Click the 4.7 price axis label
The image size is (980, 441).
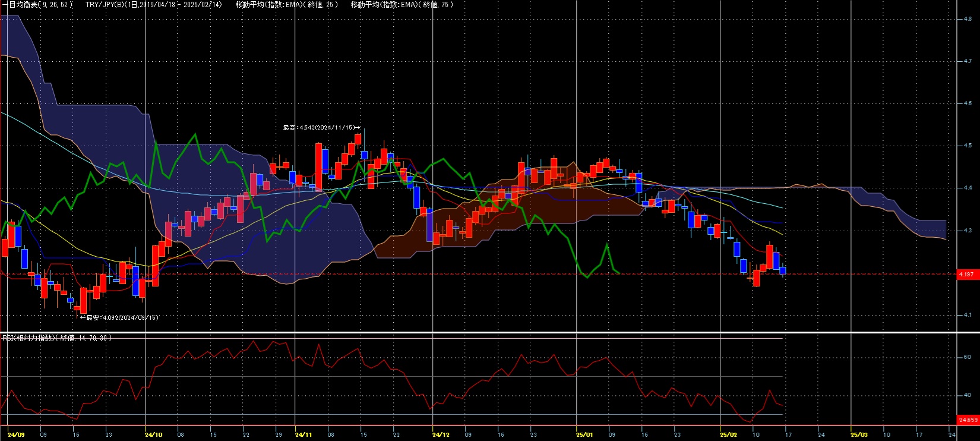[x=968, y=61]
